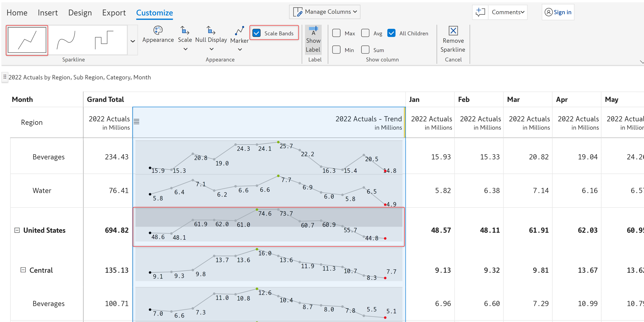Screen dimensions: 644x322
Task: Uncheck the Scale Bands checkbox
Action: pyautogui.click(x=256, y=33)
